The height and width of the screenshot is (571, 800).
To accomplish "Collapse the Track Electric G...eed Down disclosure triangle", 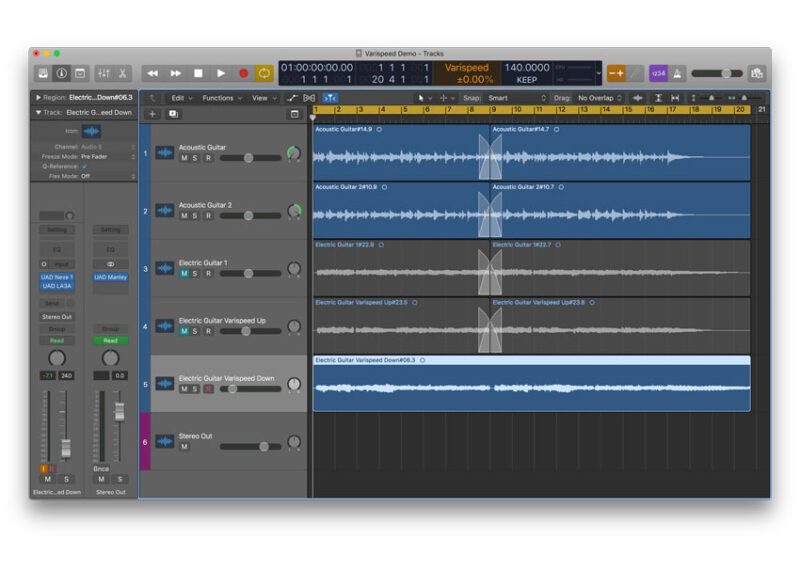I will click(38, 112).
